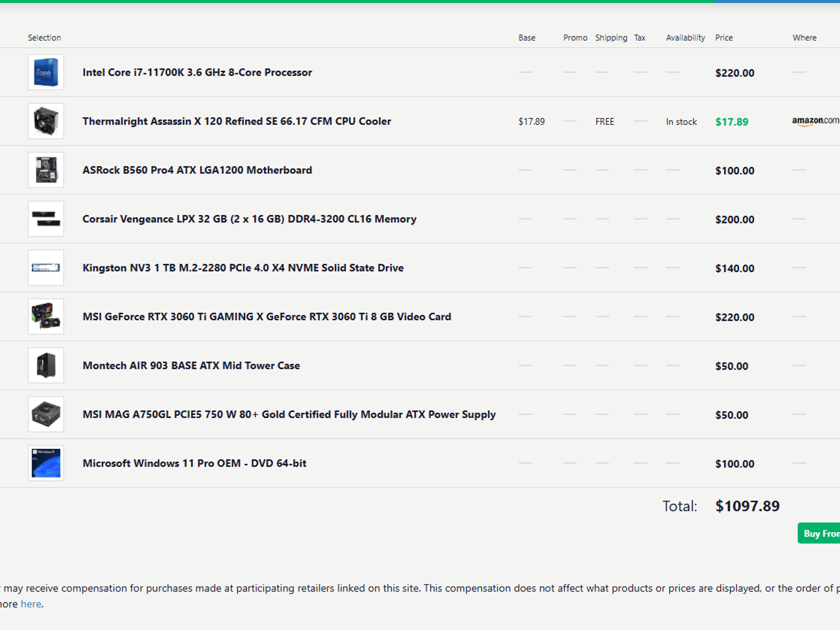Viewport: 840px width, 630px height.
Task: Open MSI MAG A750GL power supply link
Action: coord(289,414)
